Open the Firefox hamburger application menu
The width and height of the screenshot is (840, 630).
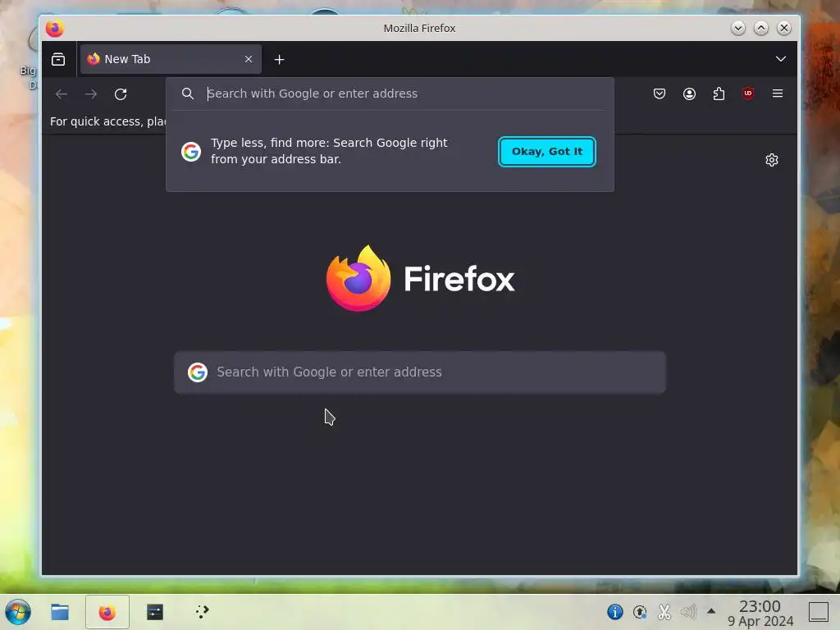[778, 94]
